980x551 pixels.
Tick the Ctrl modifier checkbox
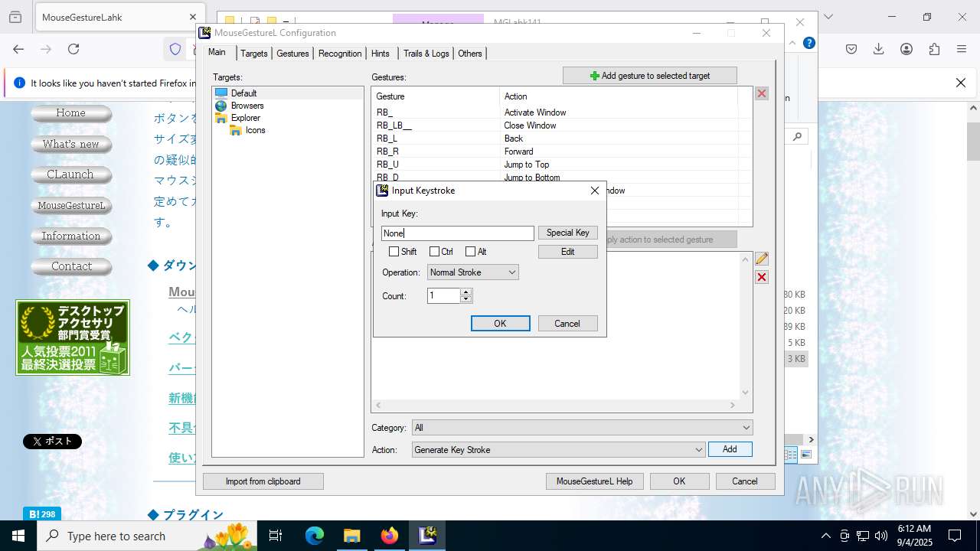click(434, 252)
